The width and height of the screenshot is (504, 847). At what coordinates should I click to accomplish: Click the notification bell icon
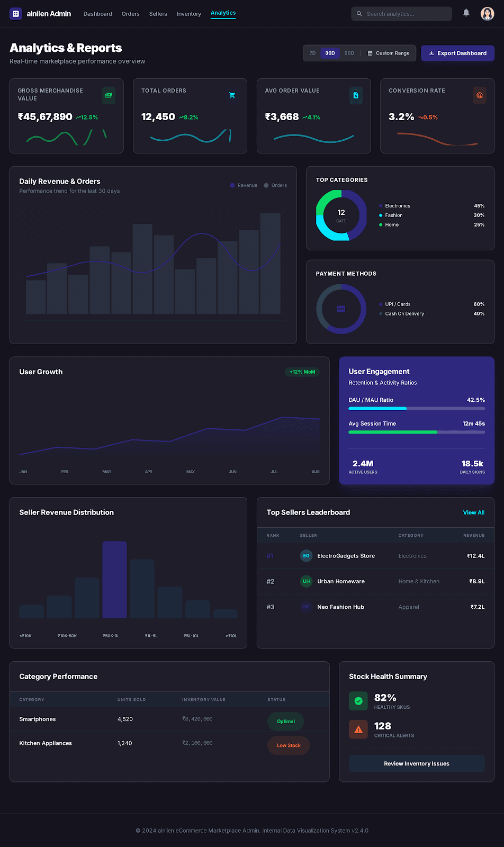point(466,13)
